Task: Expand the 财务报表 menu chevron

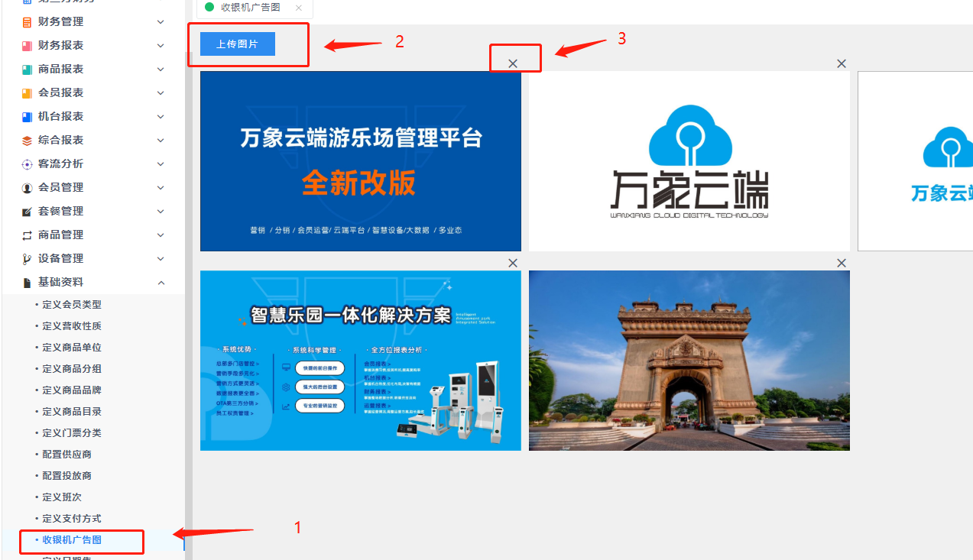Action: (161, 46)
